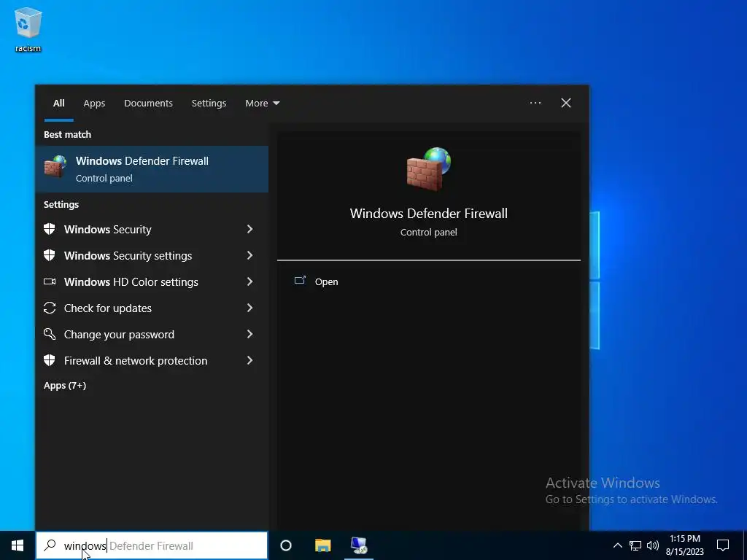Expand arrow next to Windows Security settings

249,255
